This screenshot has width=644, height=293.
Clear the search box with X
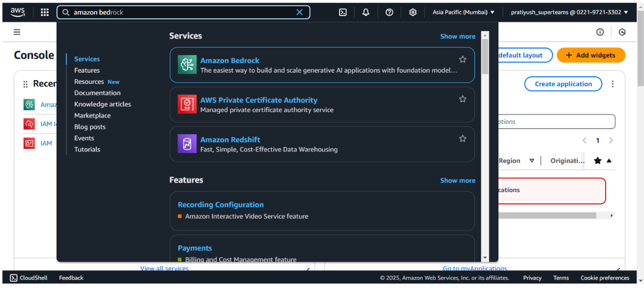tap(300, 12)
